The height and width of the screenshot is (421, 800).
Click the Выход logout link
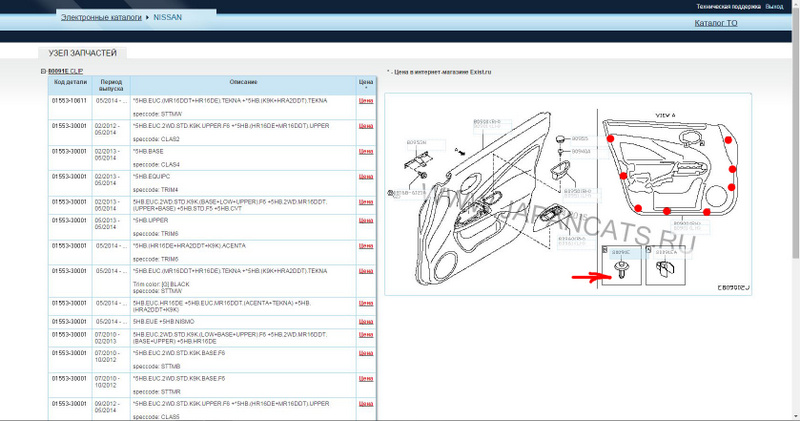(774, 7)
